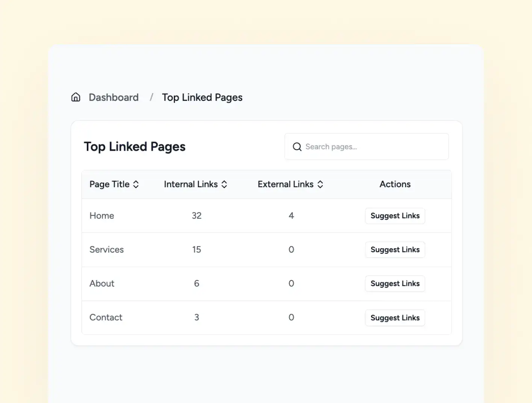Viewport: 532px width, 403px height.
Task: Focus the Search pages input field
Action: [x=367, y=147]
